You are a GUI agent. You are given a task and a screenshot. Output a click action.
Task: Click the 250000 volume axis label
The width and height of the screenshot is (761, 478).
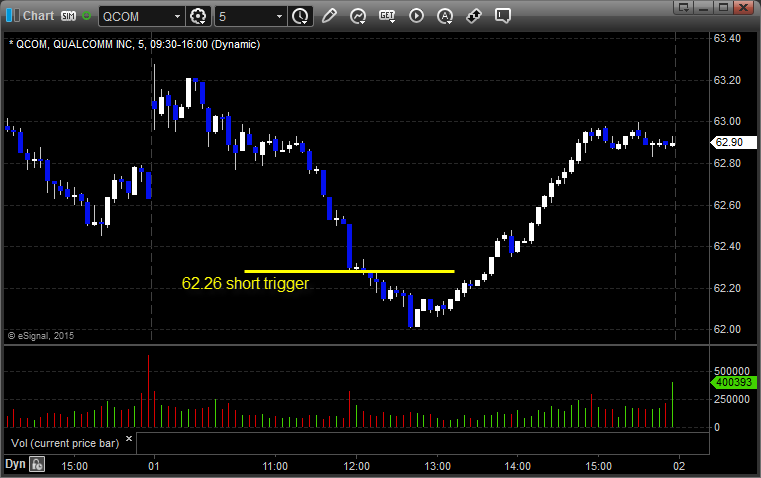[x=732, y=399]
